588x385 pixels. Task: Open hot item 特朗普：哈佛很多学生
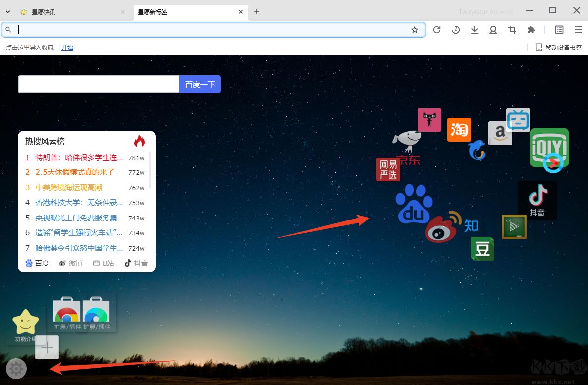pos(79,158)
